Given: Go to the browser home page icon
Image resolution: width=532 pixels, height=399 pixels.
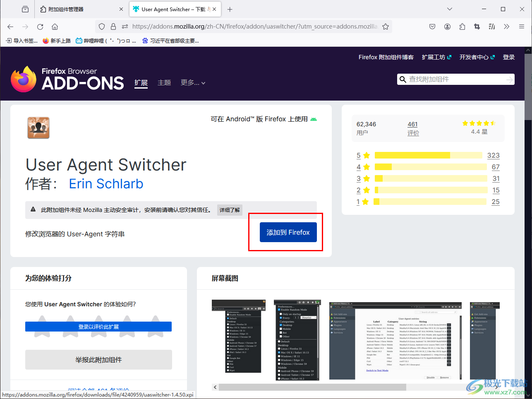Looking at the screenshot, I should 55,26.
